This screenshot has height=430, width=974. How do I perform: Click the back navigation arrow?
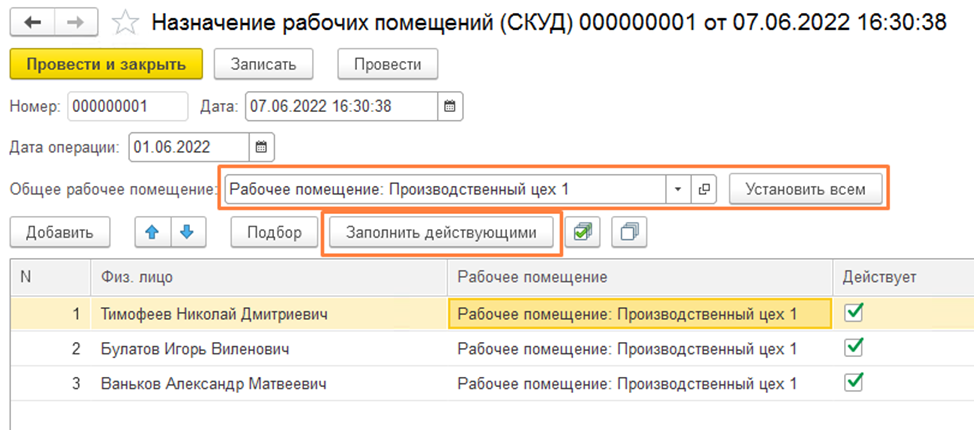point(33,21)
